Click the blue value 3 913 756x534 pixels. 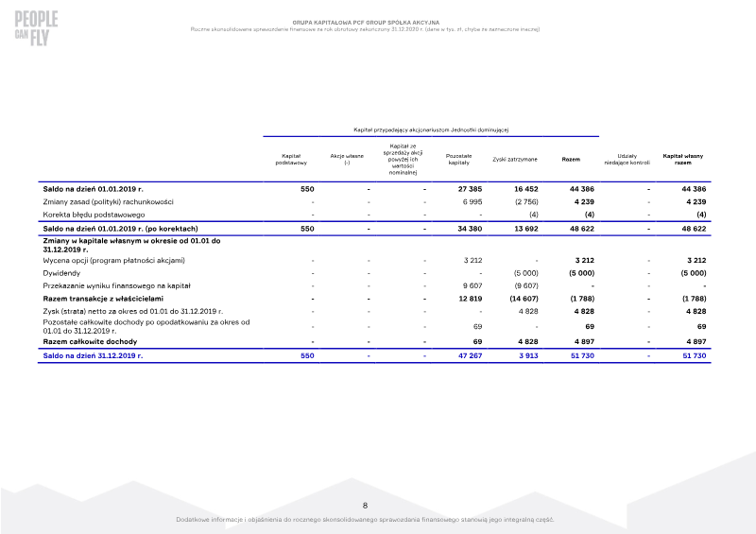pos(528,356)
